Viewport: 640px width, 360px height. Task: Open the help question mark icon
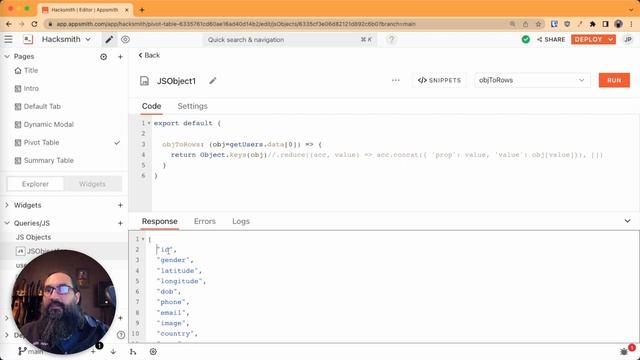pyautogui.click(x=391, y=39)
